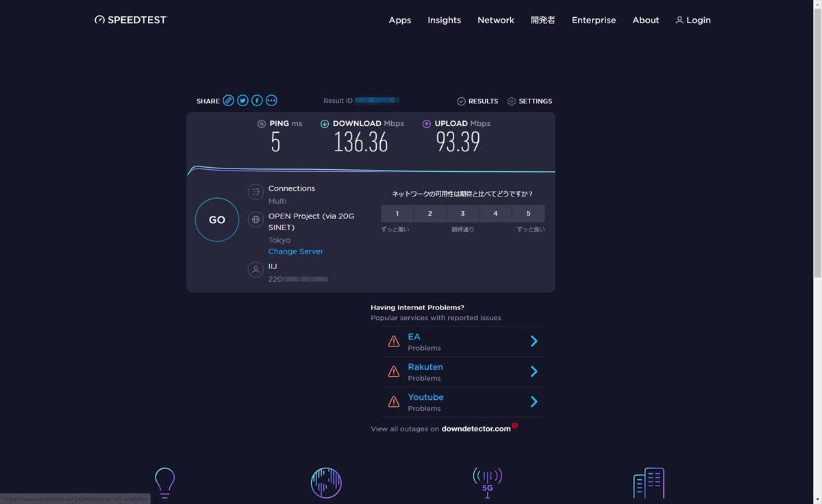Share result via copy link icon
This screenshot has height=504, width=822.
(x=228, y=101)
